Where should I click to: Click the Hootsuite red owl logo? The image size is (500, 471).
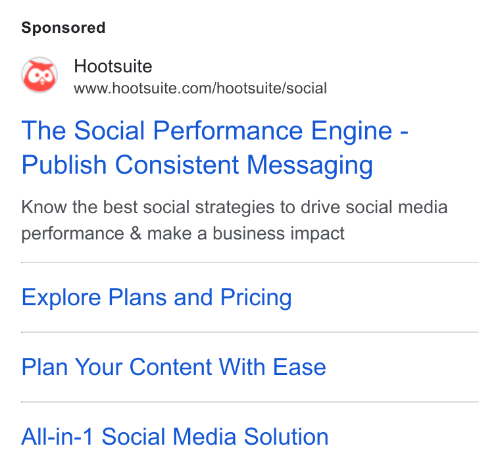click(39, 75)
